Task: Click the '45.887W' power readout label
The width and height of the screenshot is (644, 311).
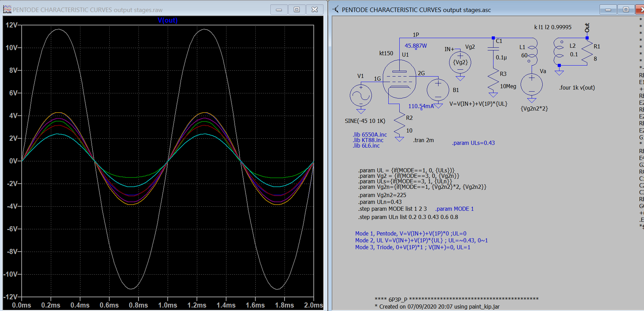Action: click(415, 46)
